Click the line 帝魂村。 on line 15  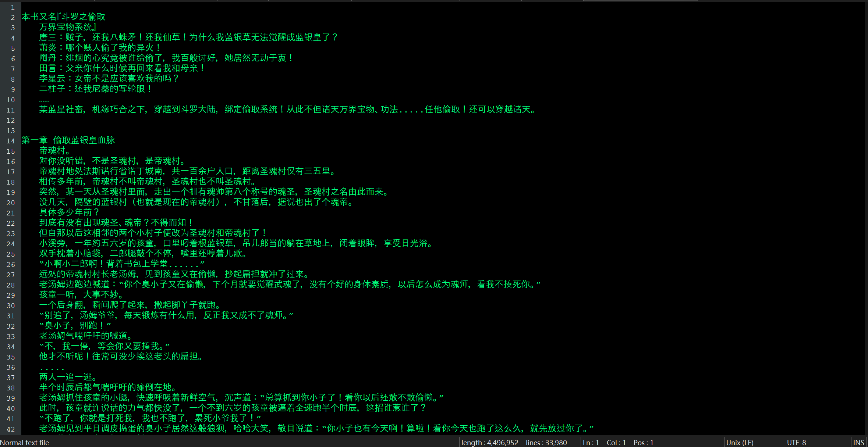click(54, 151)
